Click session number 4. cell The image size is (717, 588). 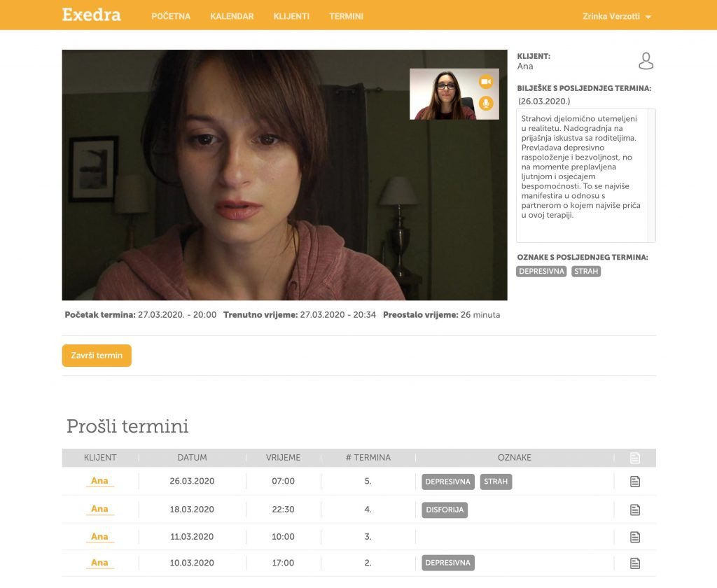[368, 510]
